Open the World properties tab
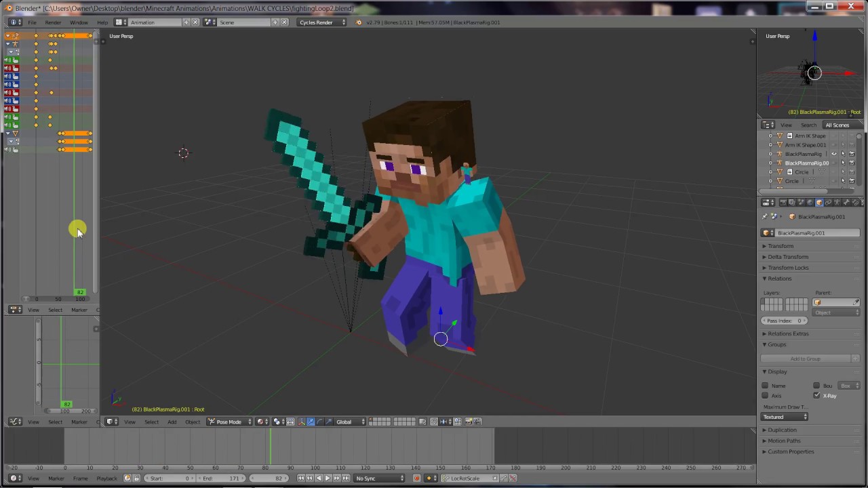This screenshot has height=488, width=868. point(810,202)
